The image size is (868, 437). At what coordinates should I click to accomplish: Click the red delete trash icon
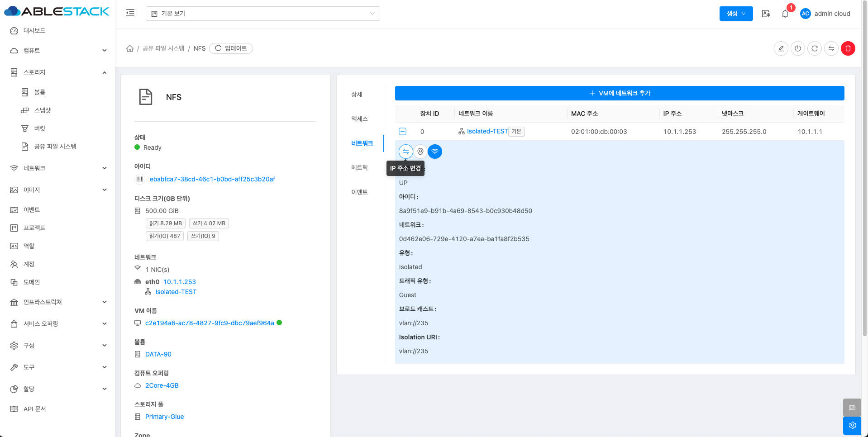[x=848, y=48]
